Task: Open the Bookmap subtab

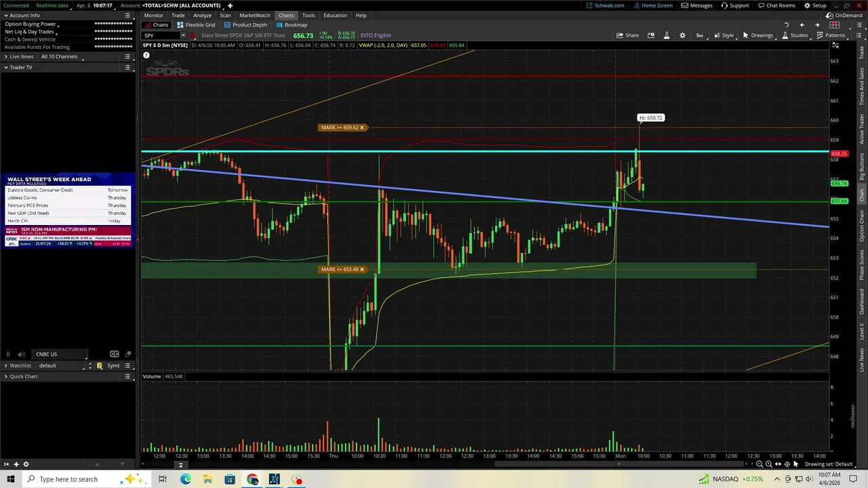Action: tap(292, 25)
